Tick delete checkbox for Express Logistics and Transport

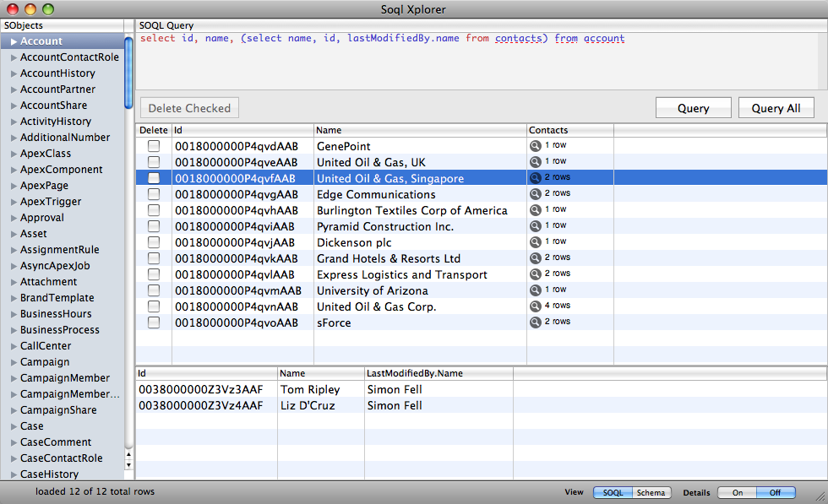[154, 274]
